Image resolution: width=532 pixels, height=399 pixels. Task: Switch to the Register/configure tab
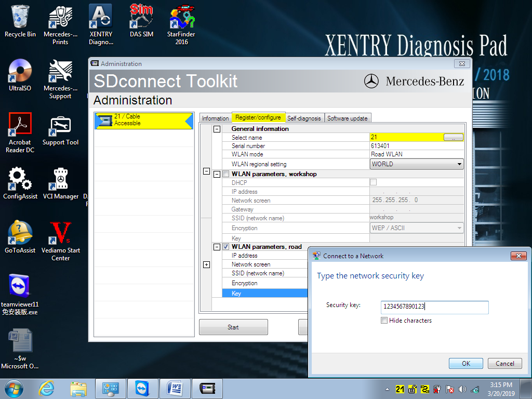(258, 117)
